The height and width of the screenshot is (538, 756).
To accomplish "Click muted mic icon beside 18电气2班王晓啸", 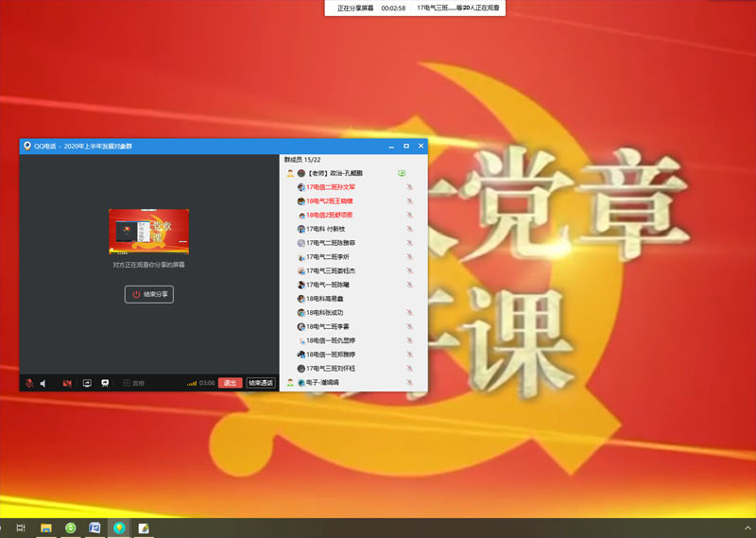I will (410, 201).
